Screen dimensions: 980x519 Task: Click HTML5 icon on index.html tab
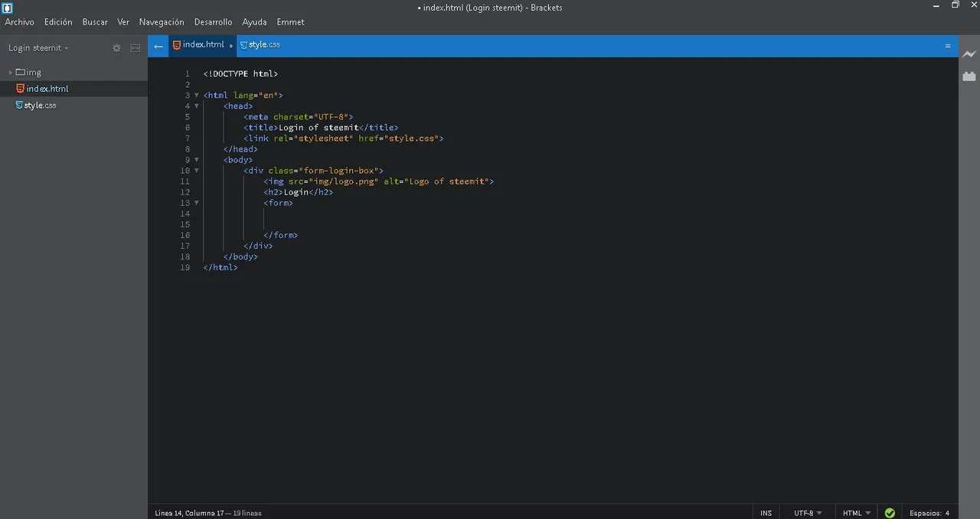177,45
